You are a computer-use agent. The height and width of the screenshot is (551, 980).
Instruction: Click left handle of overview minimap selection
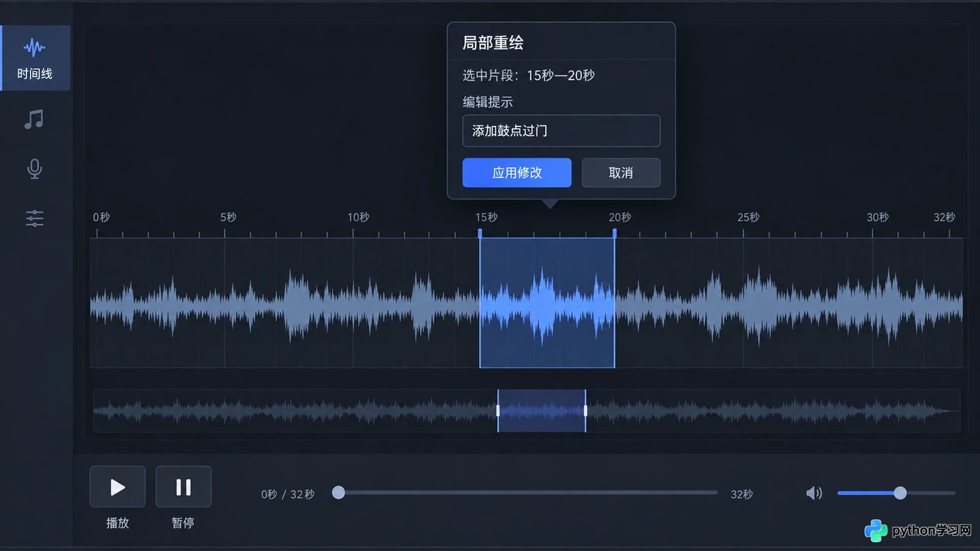498,411
